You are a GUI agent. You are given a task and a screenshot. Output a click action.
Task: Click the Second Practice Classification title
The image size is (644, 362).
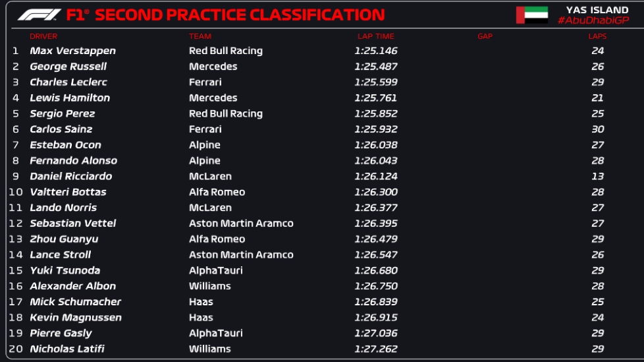pyautogui.click(x=240, y=15)
